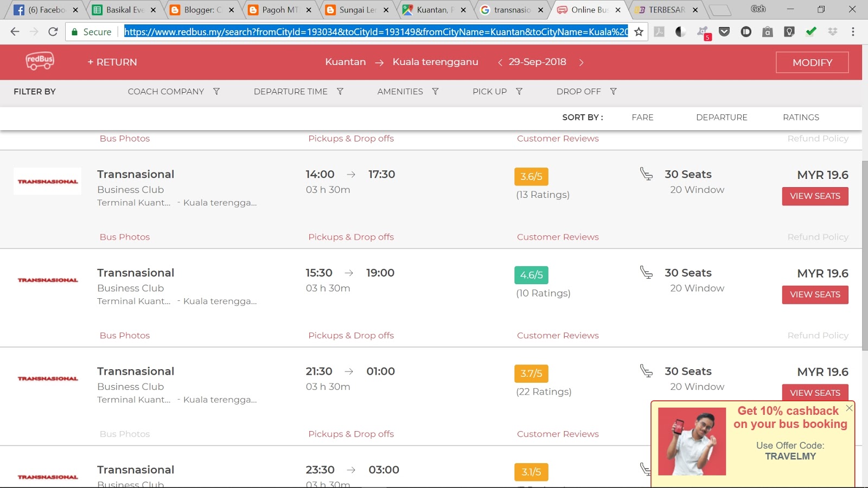This screenshot has height=488, width=868.
Task: Click the browser address bar URL
Action: tap(376, 32)
